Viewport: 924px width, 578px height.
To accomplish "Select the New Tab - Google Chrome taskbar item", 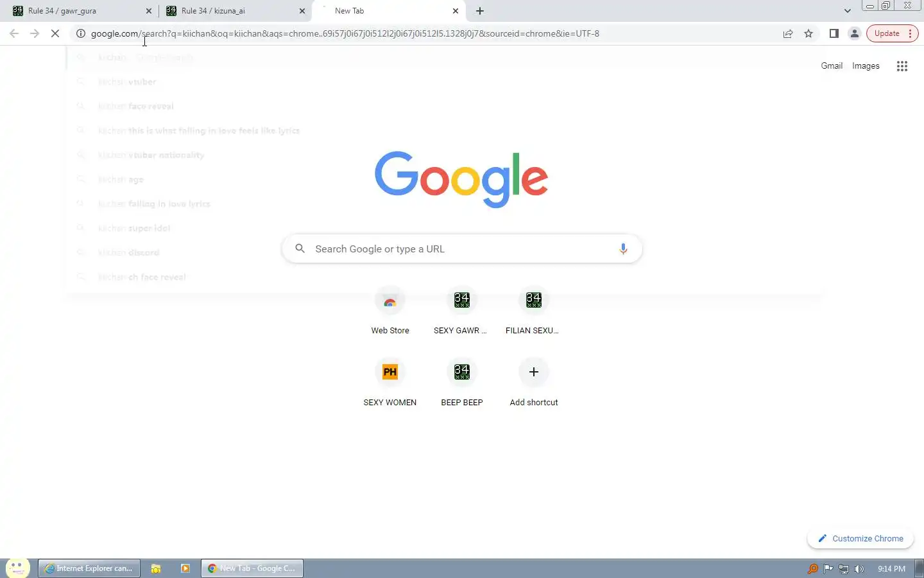I will tap(252, 568).
